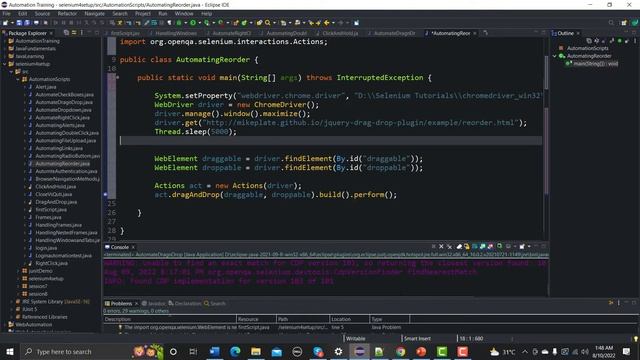Viewport: 640px width, 360px height.
Task: Click the Save All toolbar icon
Action: click(x=27, y=23)
